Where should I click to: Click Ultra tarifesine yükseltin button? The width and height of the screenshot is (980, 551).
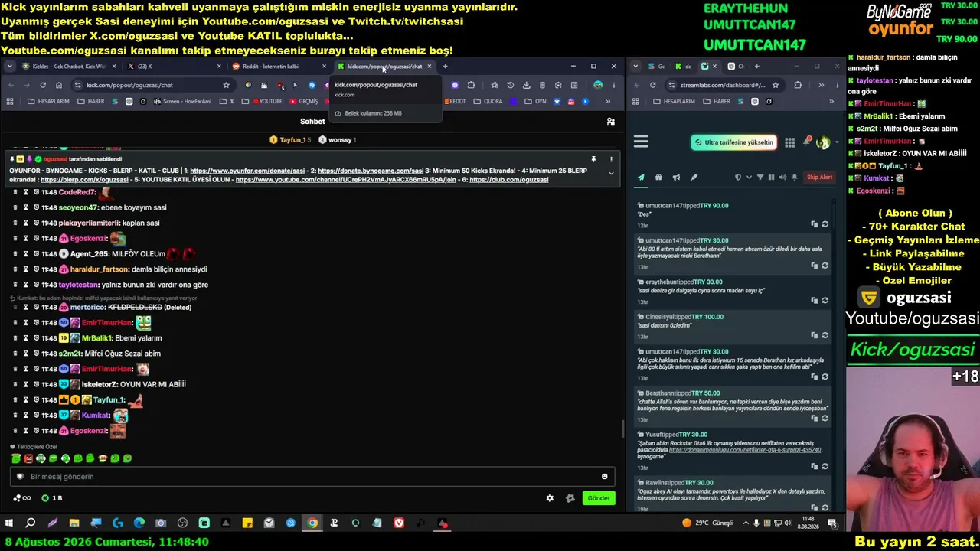(734, 142)
